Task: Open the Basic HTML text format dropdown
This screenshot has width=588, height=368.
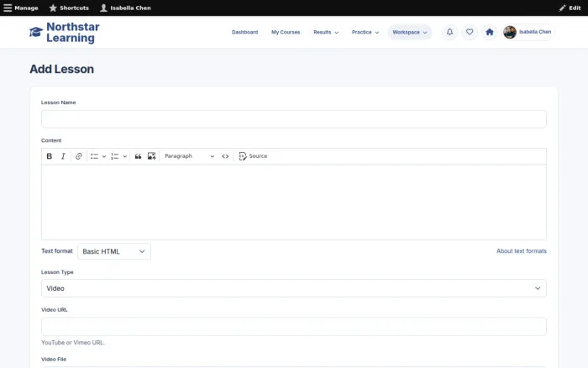Action: (114, 251)
